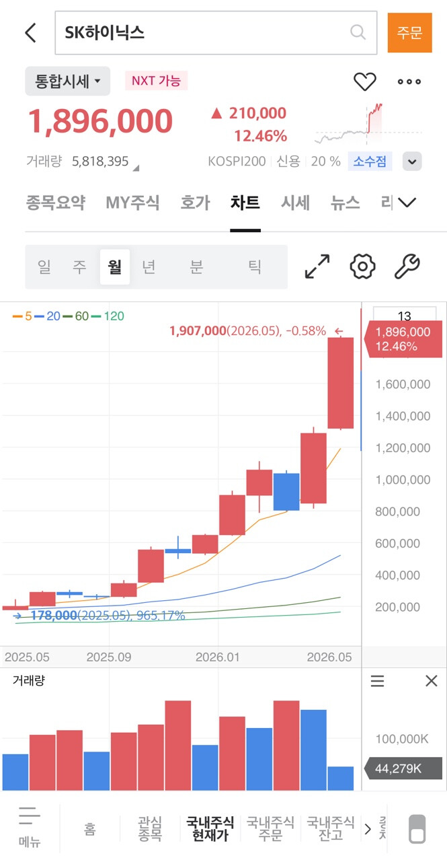Tap the KOSPI200 label
Screen dimensions: 447x868
237,161
